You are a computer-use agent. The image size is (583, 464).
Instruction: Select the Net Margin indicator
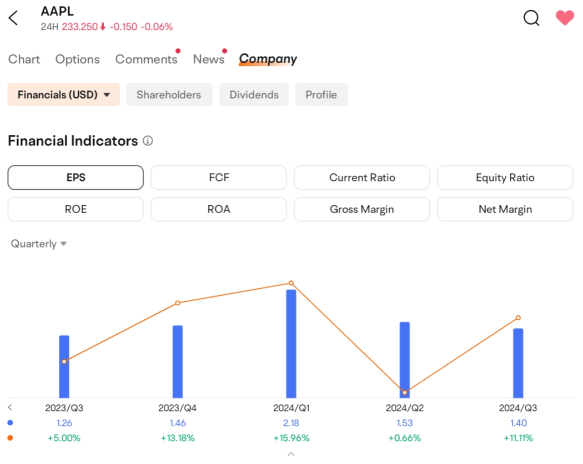[x=505, y=209]
